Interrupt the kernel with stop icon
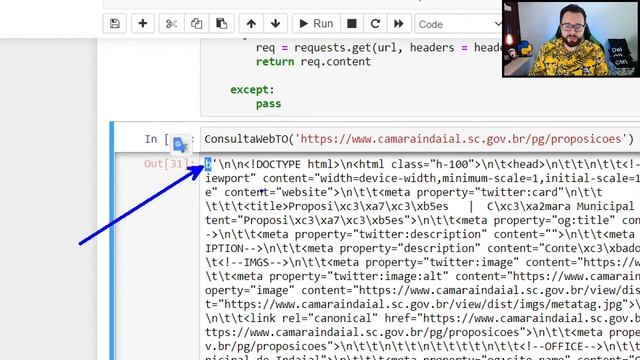Screen dimensions: 640x360 pyautogui.click(x=351, y=24)
